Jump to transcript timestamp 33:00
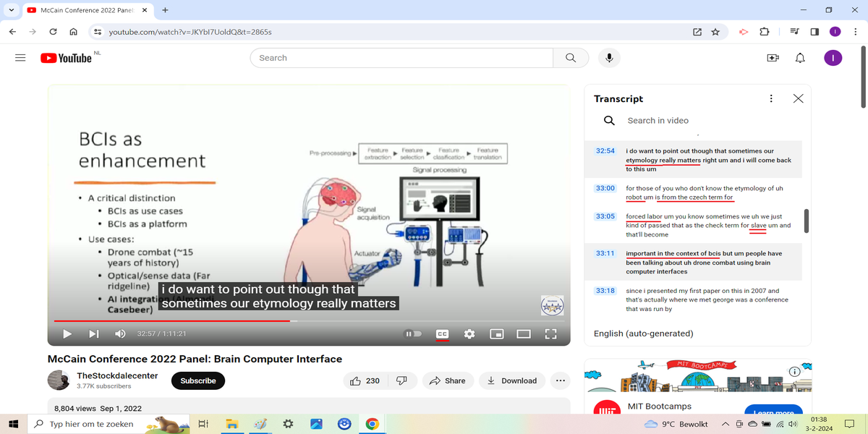The height and width of the screenshot is (434, 868). pos(605,188)
